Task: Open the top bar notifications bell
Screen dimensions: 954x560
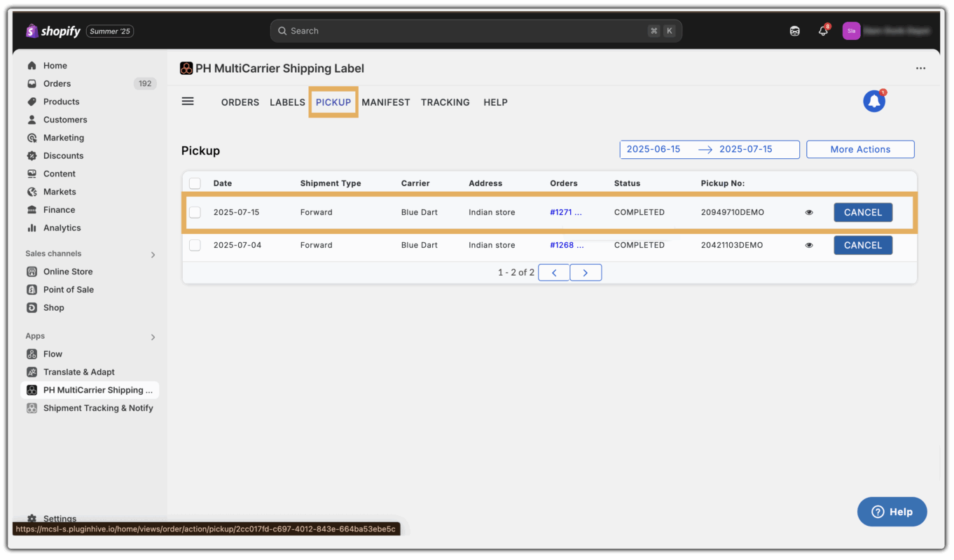Action: (824, 31)
